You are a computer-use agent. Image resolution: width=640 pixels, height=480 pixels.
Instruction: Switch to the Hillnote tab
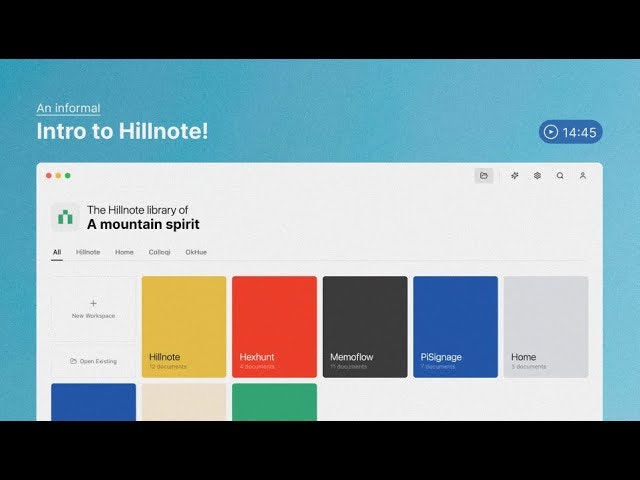click(x=88, y=252)
